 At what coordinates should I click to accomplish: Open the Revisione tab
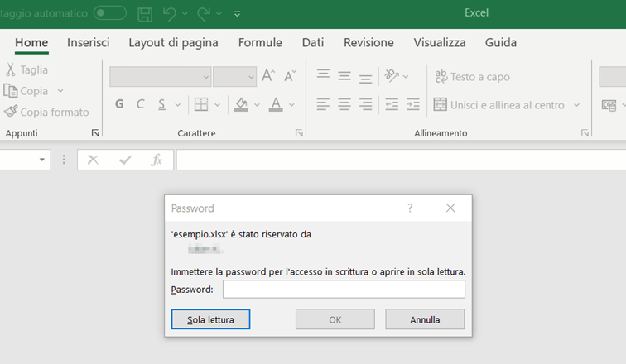coord(368,43)
